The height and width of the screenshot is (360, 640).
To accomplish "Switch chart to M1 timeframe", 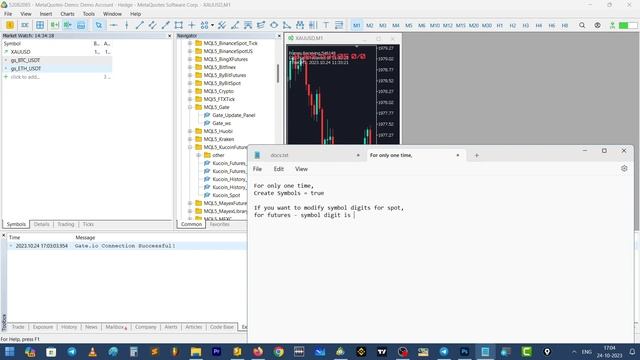I will click(x=357, y=25).
